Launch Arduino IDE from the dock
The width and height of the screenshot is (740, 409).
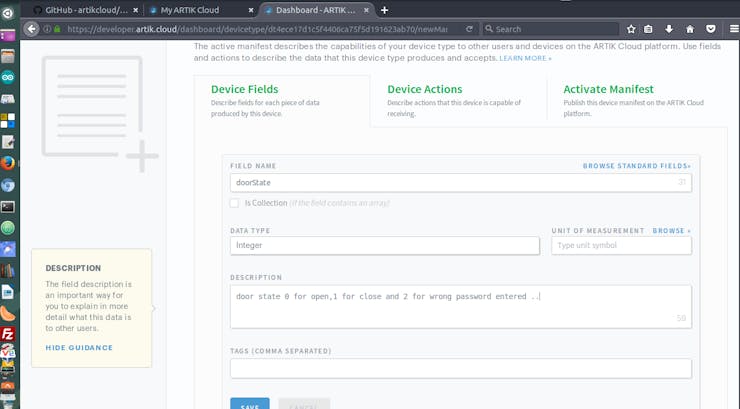(x=8, y=77)
